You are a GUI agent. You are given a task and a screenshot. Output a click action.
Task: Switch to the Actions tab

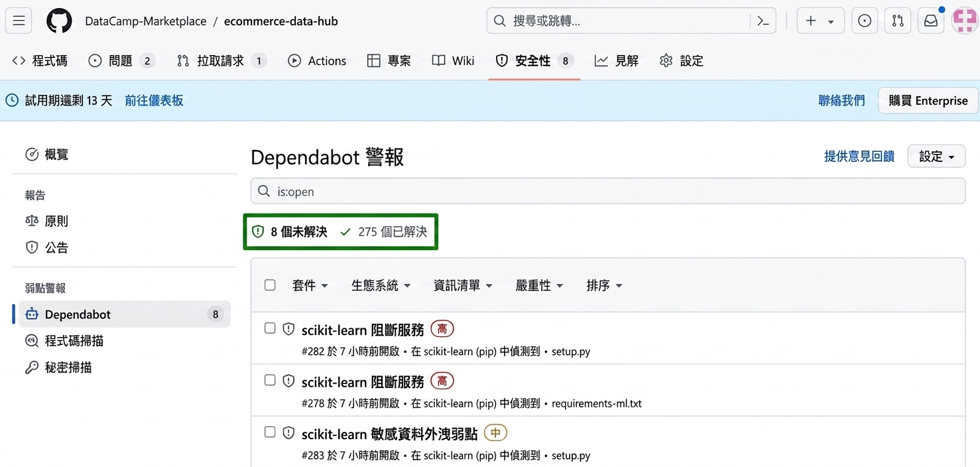point(317,61)
